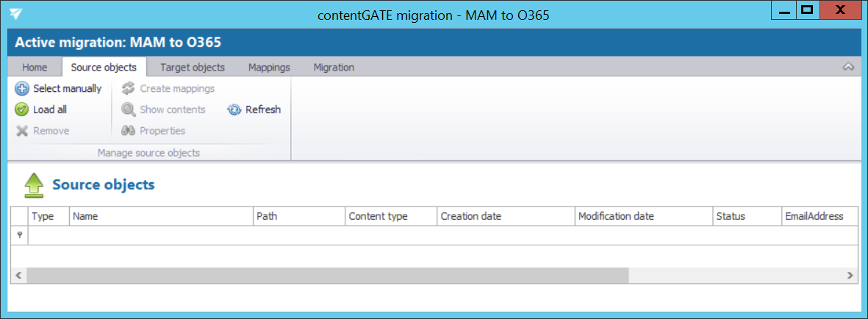Collapse the ribbon with the chevron
Viewport: 868px width, 319px height.
(x=847, y=67)
